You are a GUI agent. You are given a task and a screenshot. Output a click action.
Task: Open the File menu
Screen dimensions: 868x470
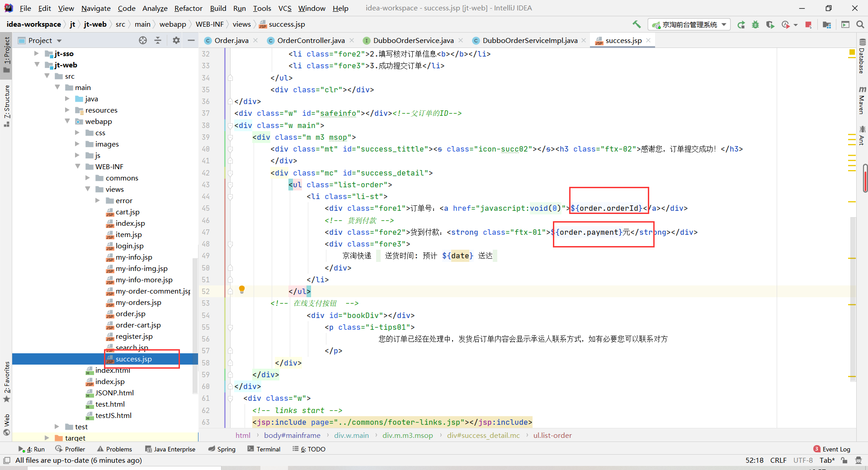[x=25, y=8]
